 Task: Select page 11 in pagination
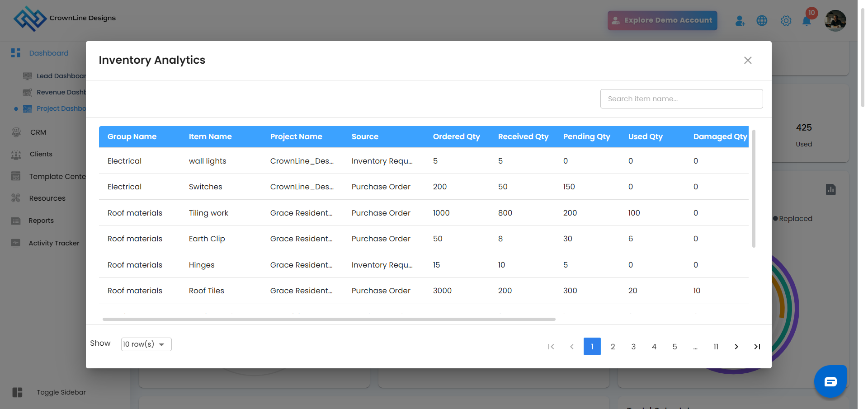tap(716, 347)
